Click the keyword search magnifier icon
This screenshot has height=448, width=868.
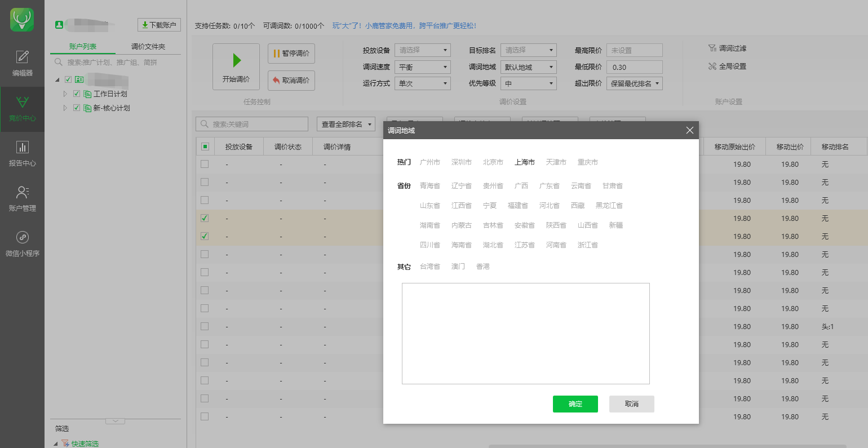tap(205, 124)
